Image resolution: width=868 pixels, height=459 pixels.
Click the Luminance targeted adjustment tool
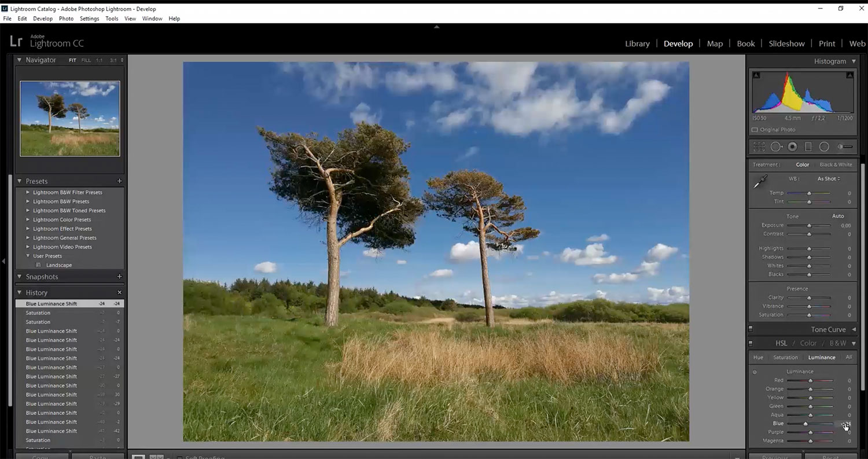click(x=755, y=372)
